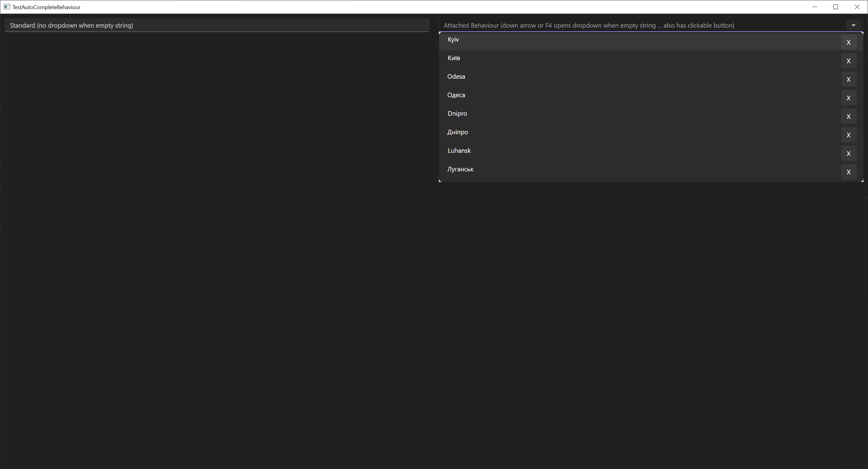The height and width of the screenshot is (469, 868).
Task: Open the Attached Behaviour dropdown arrow
Action: coord(853,25)
